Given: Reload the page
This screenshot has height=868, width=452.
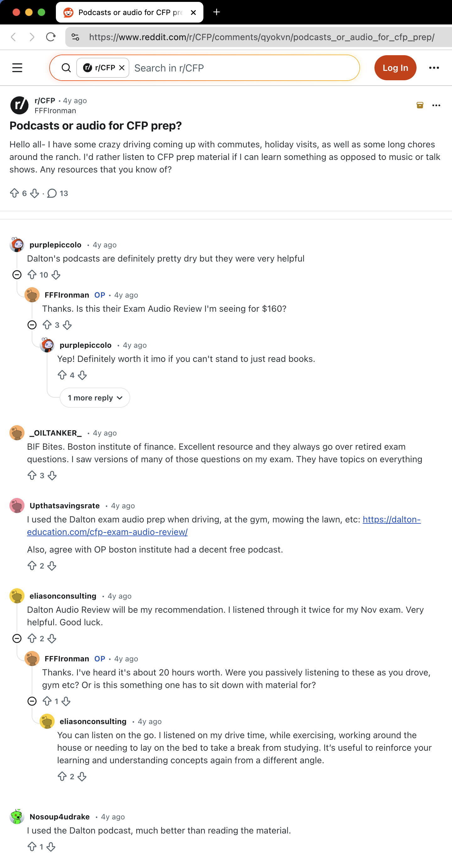Looking at the screenshot, I should (51, 37).
